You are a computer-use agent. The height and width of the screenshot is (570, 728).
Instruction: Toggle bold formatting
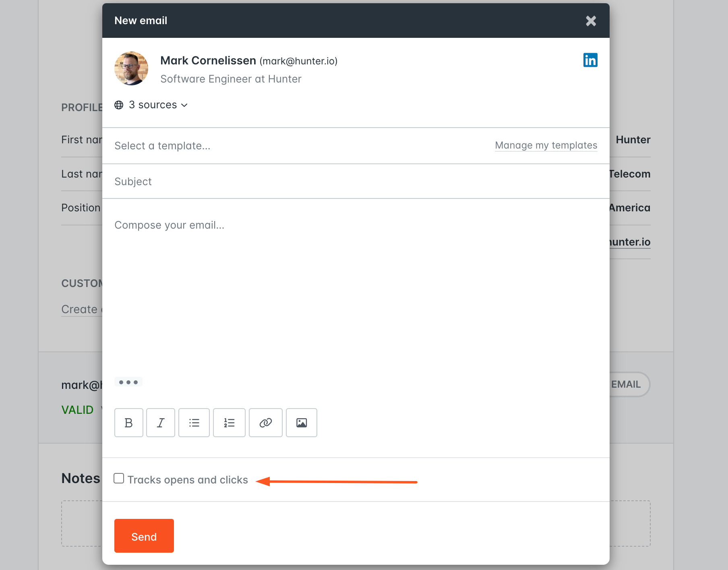(129, 423)
